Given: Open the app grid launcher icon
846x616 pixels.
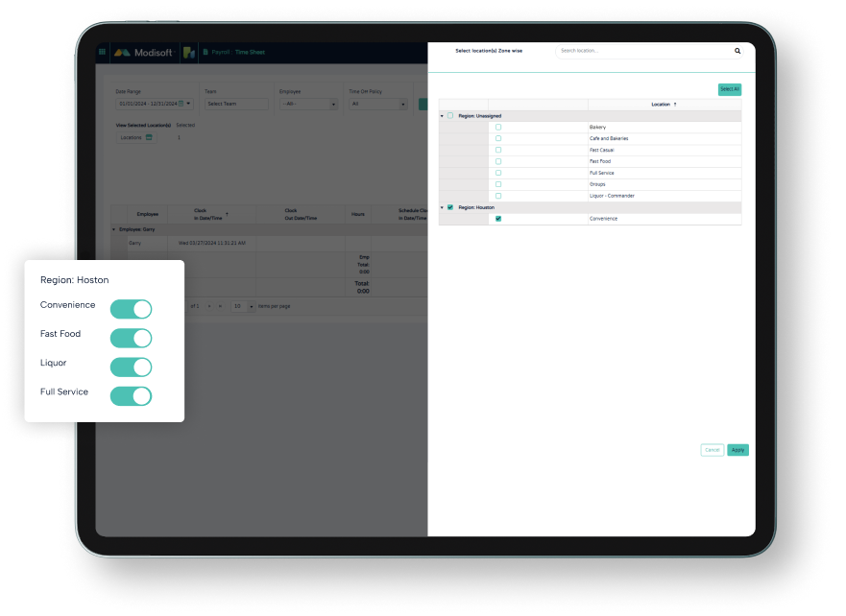Looking at the screenshot, I should pyautogui.click(x=102, y=52).
